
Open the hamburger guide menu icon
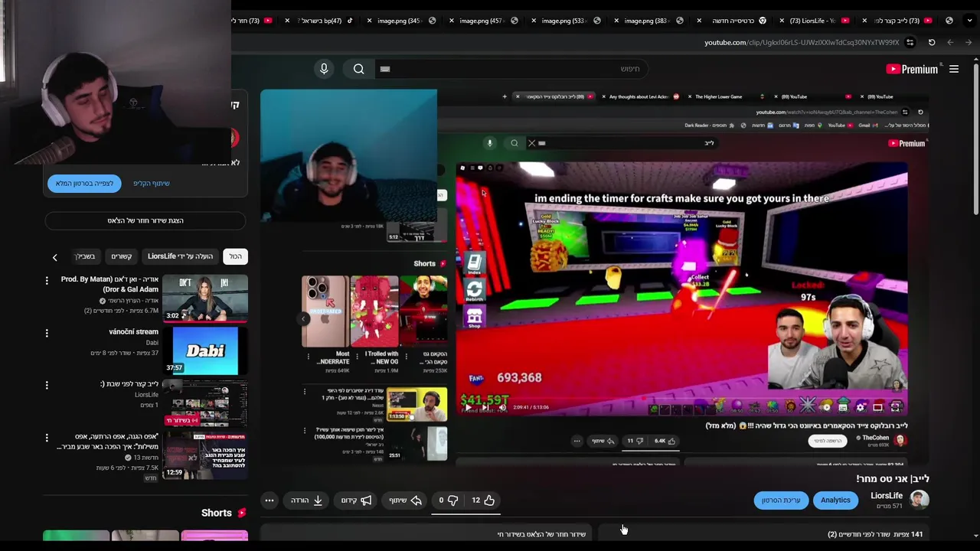pyautogui.click(x=954, y=69)
